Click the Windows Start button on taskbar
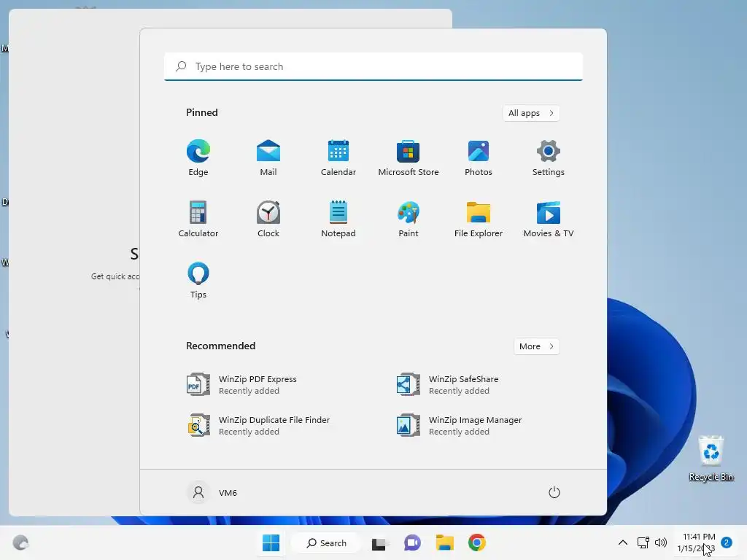Screen dimensions: 747x560 point(271,542)
